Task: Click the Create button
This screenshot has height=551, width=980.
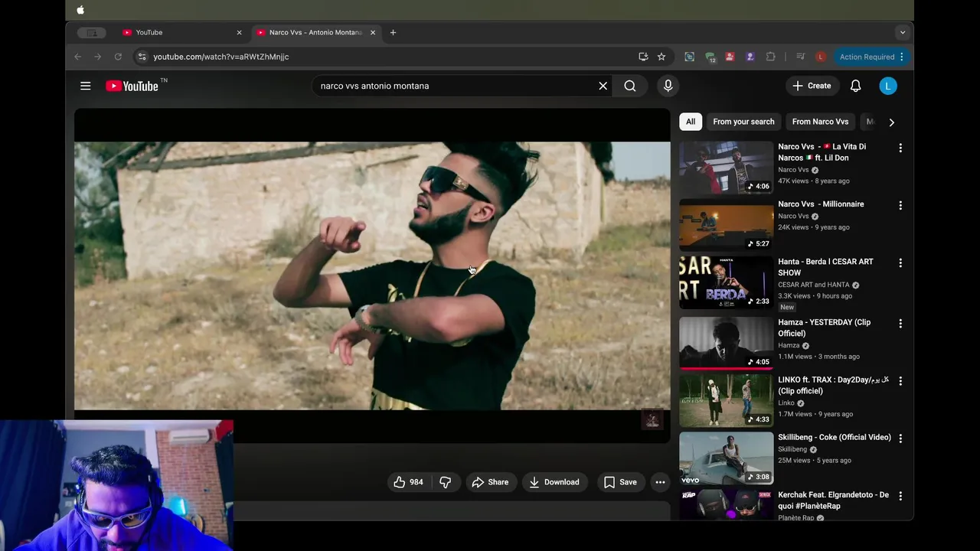Action: (812, 86)
